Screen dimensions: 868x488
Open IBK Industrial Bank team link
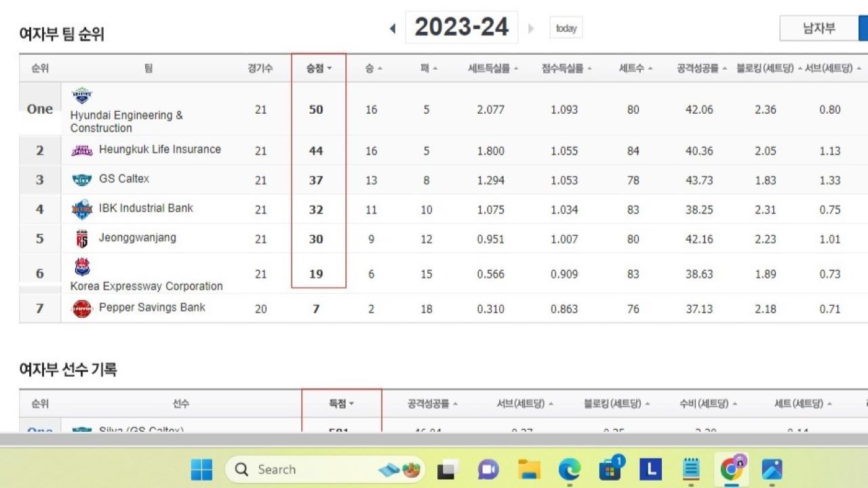[x=146, y=208]
